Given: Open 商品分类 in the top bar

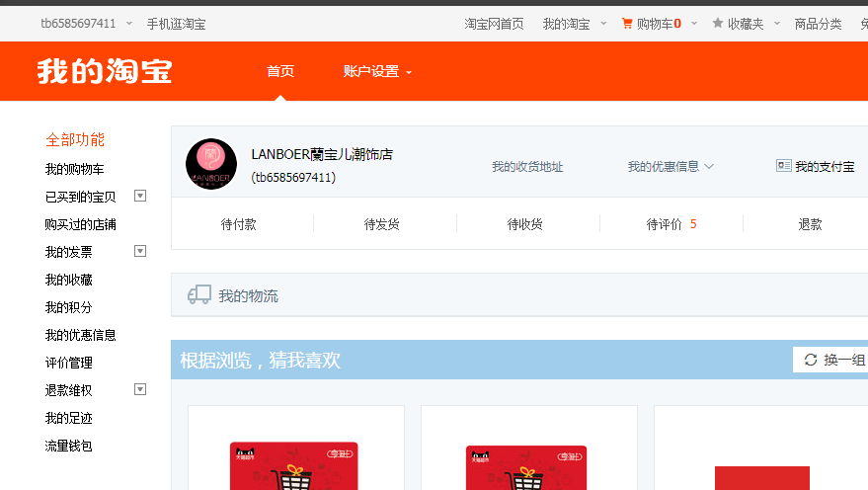Looking at the screenshot, I should (x=818, y=24).
